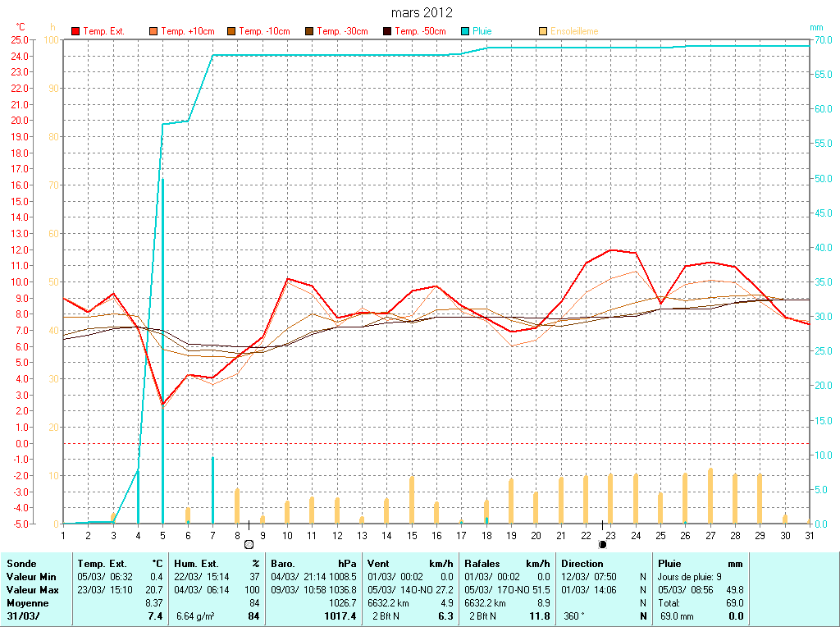The width and height of the screenshot is (840, 627).
Task: Select the 'Baro.' column header
Action: [283, 564]
